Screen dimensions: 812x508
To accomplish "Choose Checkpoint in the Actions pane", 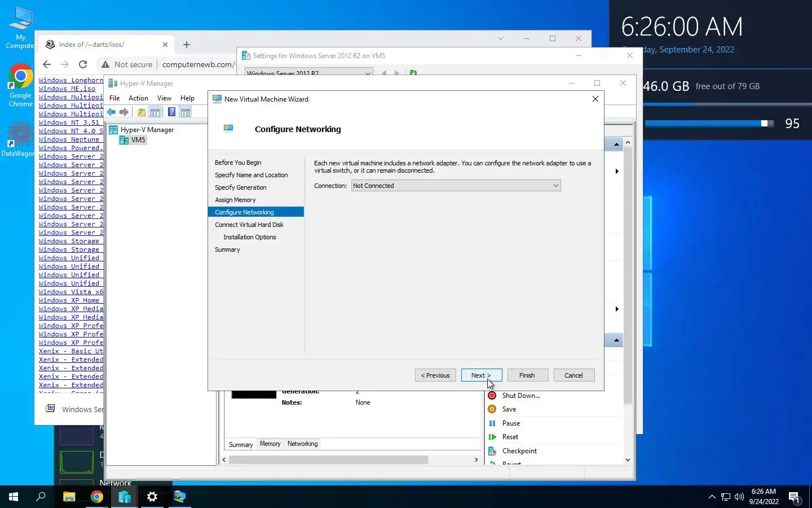I will point(519,451).
